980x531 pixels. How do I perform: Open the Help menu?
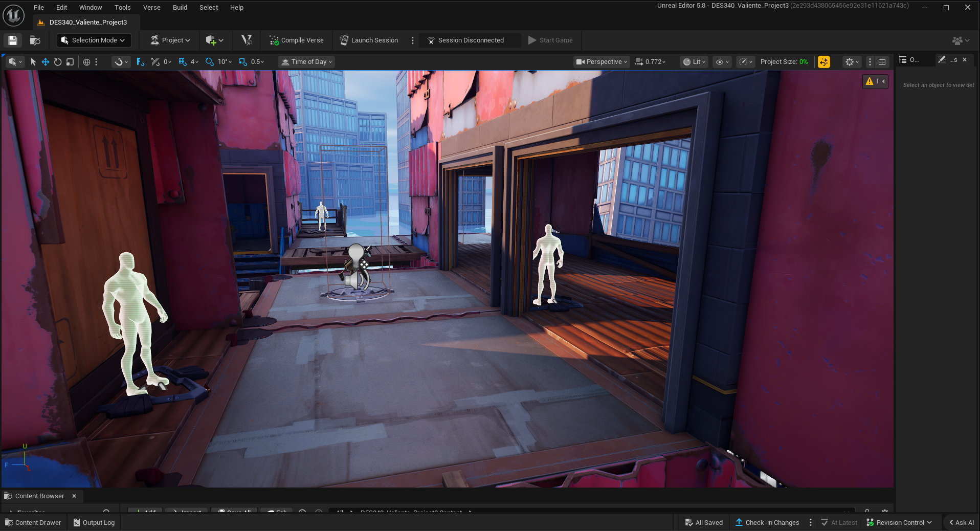pos(237,8)
